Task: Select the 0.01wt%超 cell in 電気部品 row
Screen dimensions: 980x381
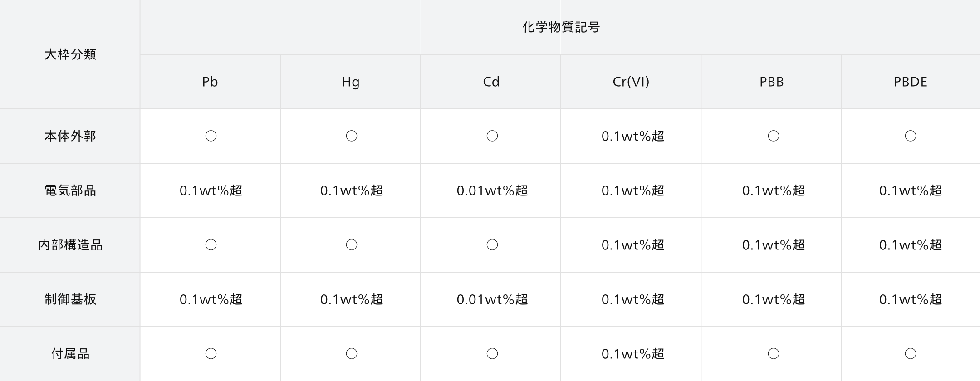Action: [492, 190]
